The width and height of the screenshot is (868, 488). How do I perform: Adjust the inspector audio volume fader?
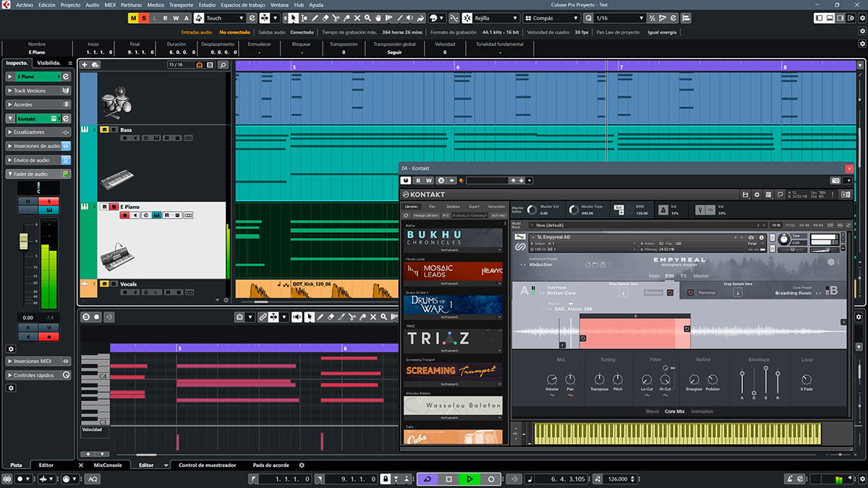(23, 240)
